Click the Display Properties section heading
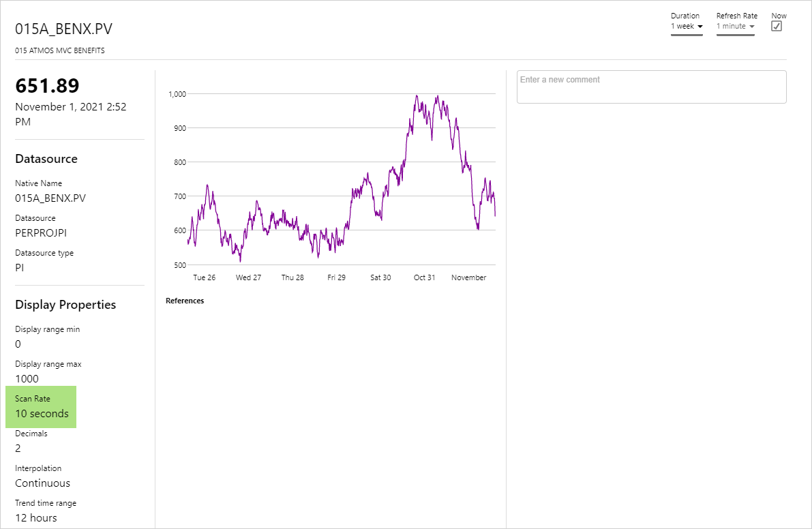Image resolution: width=812 pixels, height=529 pixels. coord(65,305)
